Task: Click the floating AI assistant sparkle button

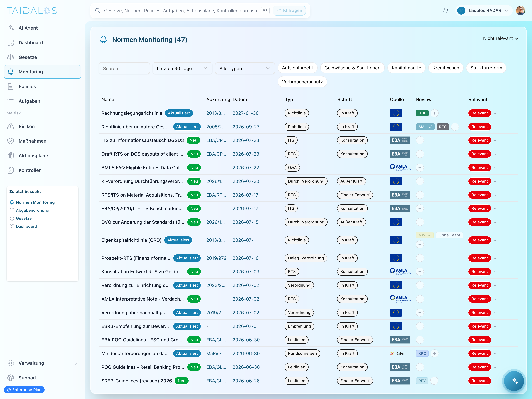Action: tap(514, 381)
